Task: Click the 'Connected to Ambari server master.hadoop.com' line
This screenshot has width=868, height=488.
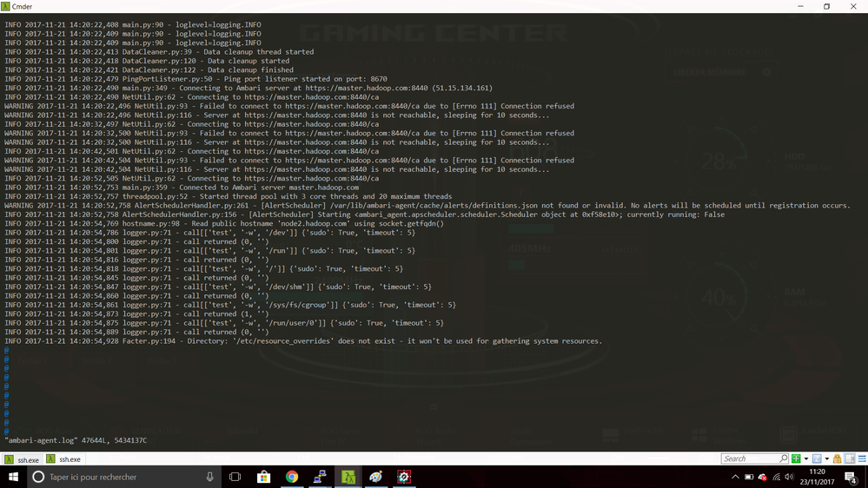Action: coord(182,188)
